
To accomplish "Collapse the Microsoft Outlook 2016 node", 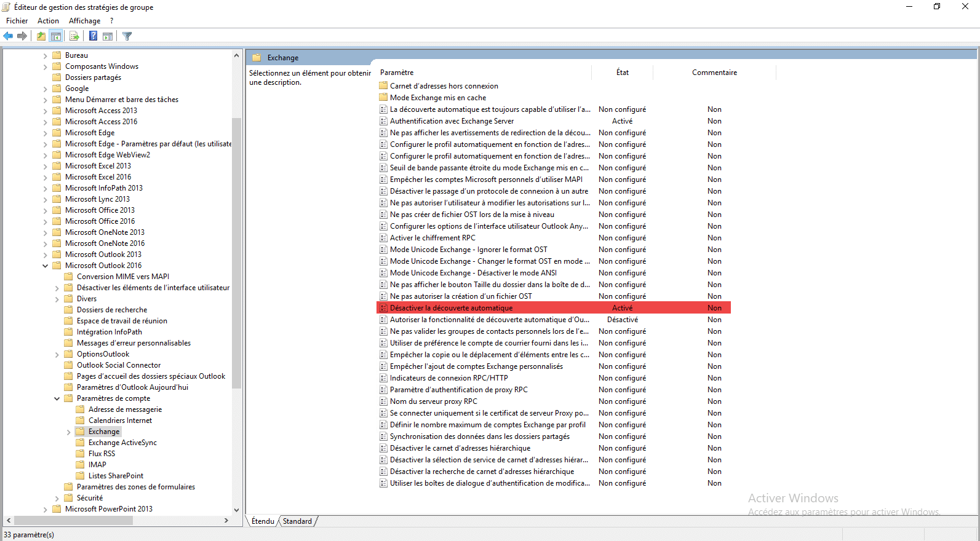I will (45, 266).
